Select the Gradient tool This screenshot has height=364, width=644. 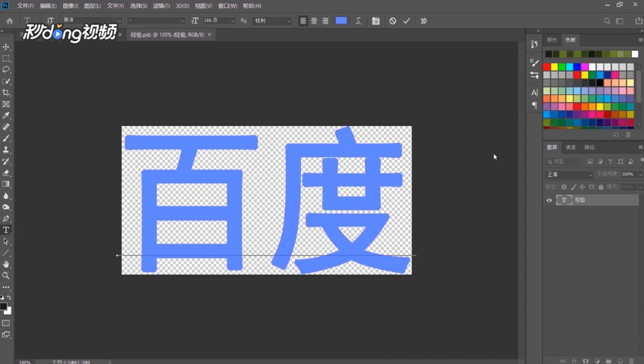point(6,184)
